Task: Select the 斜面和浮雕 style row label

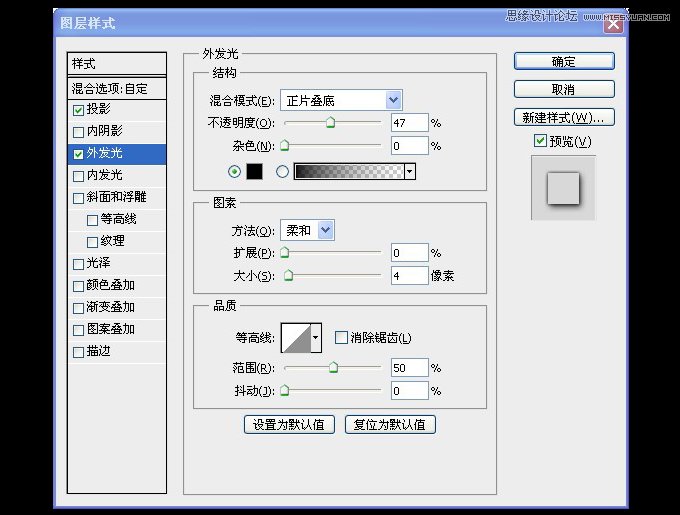Action: pos(116,197)
